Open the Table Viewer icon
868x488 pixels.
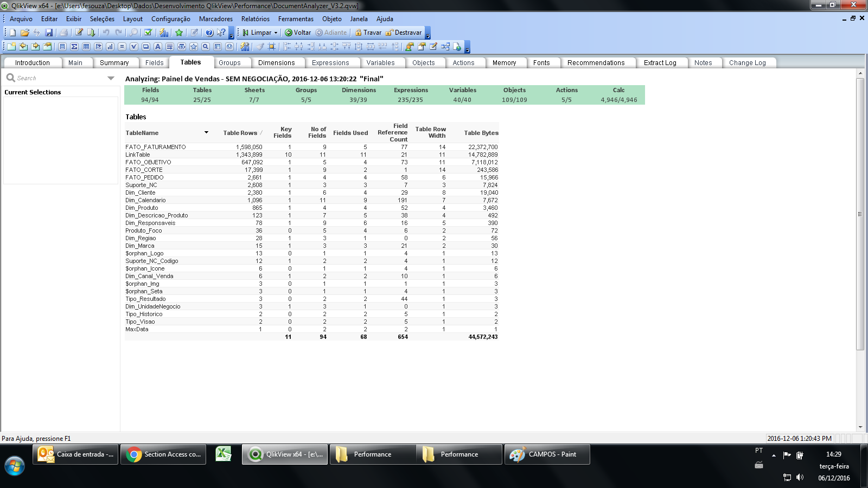445,47
